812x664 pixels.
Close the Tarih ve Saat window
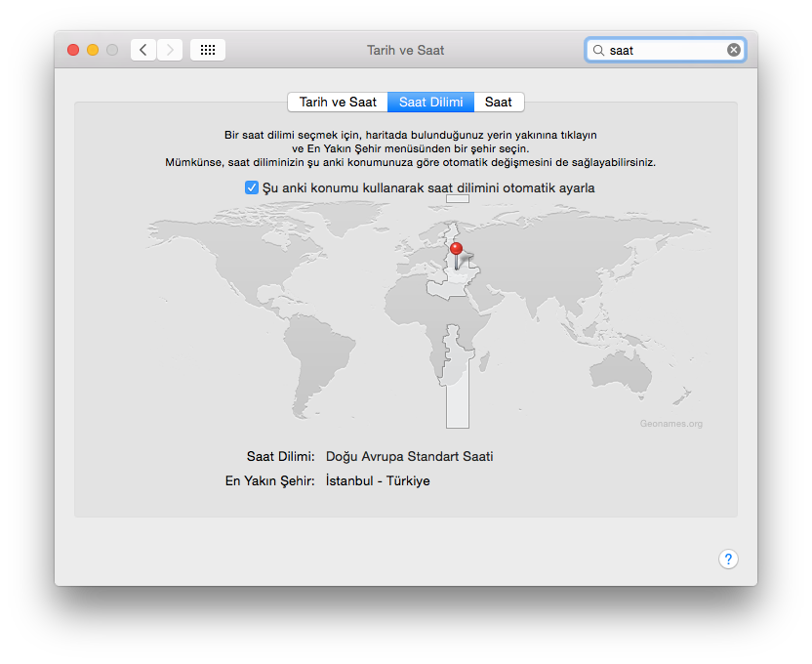[x=73, y=50]
